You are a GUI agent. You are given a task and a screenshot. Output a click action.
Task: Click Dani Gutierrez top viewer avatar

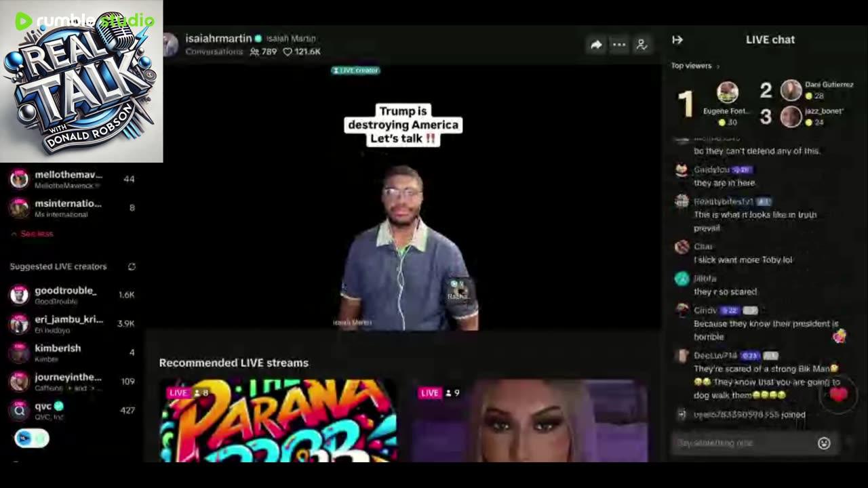[x=791, y=90]
